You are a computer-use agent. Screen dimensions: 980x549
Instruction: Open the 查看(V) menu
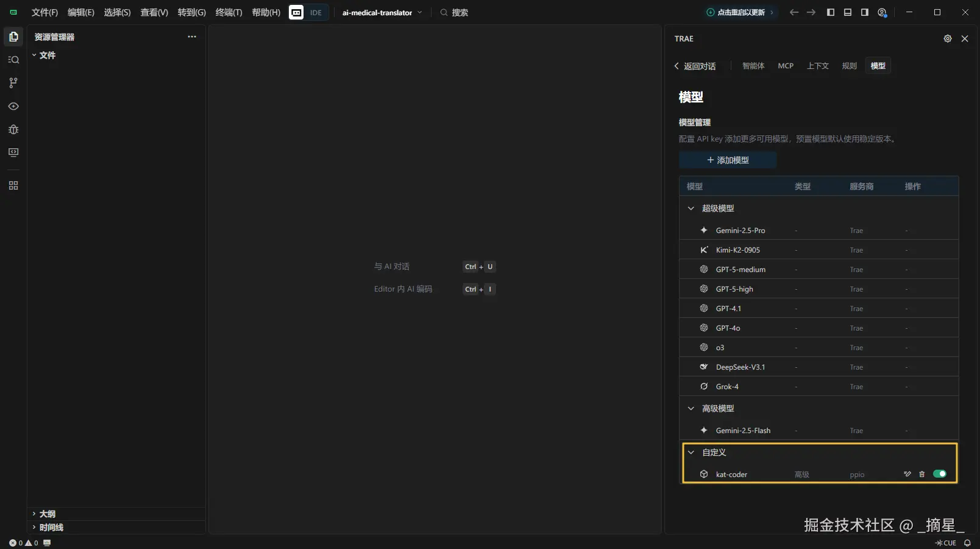154,12
